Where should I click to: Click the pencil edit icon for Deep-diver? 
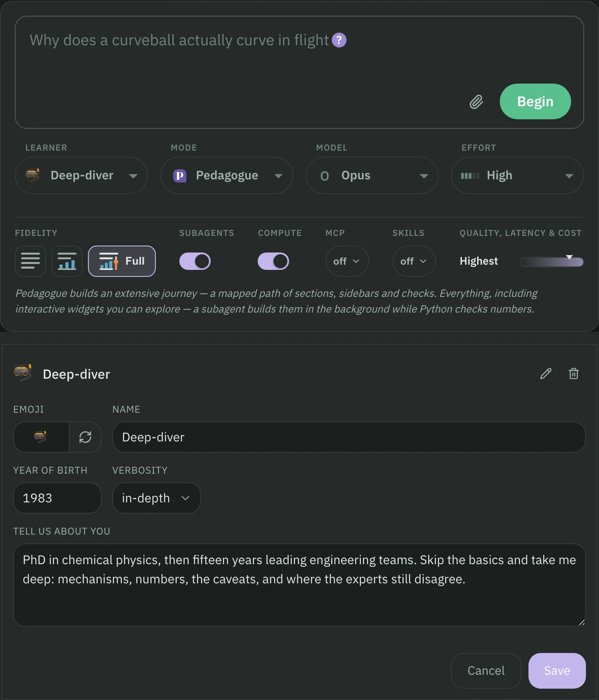[546, 374]
